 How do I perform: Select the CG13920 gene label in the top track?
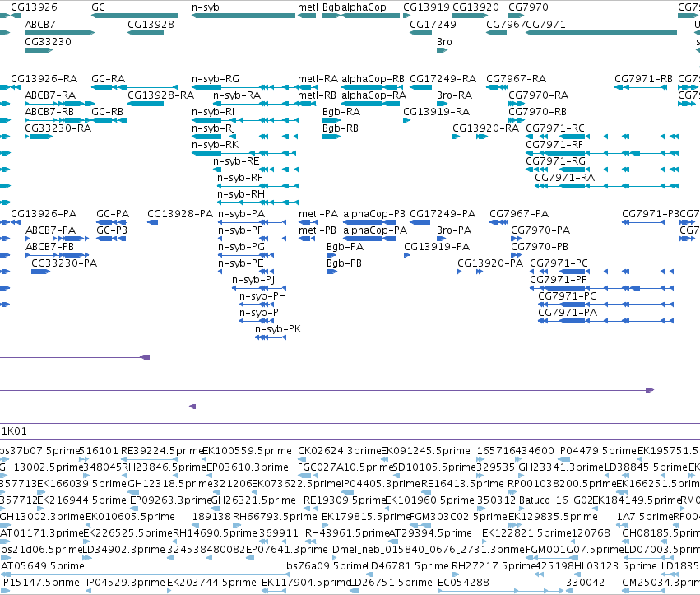476,7
